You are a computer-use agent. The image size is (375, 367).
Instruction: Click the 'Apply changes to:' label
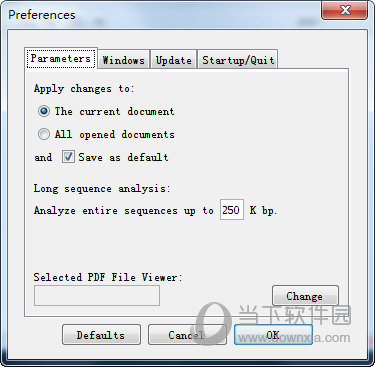tap(84, 89)
